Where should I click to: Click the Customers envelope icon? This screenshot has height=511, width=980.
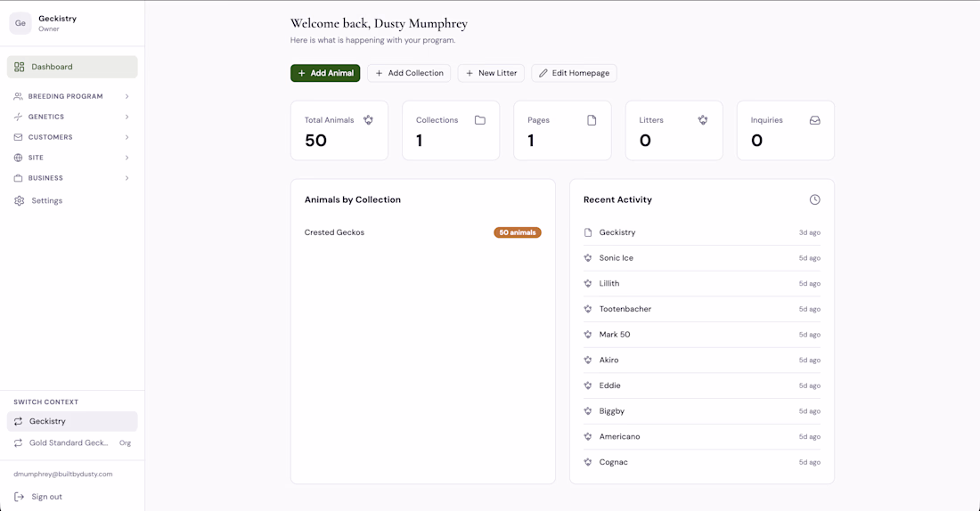[18, 137]
